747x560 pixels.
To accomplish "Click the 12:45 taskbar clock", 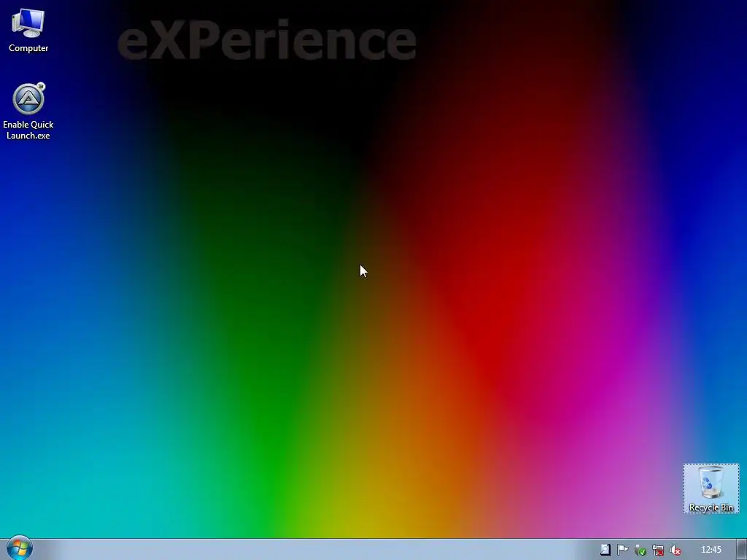I will click(711, 550).
